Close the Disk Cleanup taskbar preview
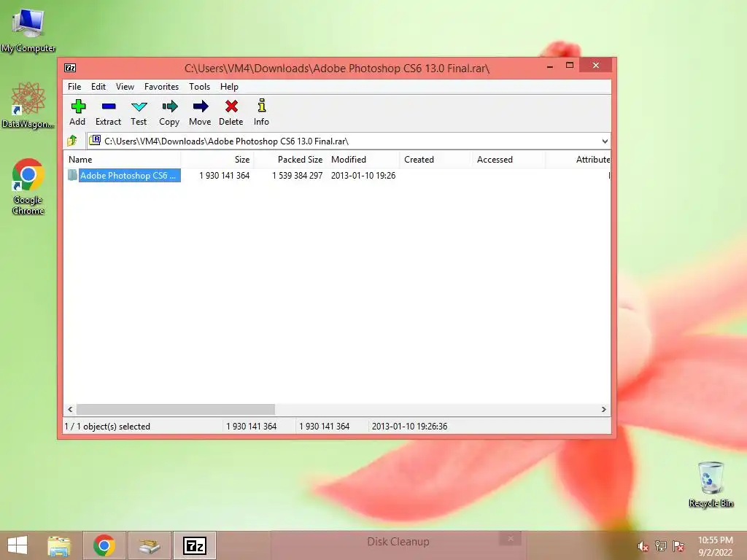The image size is (747, 560). pyautogui.click(x=511, y=539)
